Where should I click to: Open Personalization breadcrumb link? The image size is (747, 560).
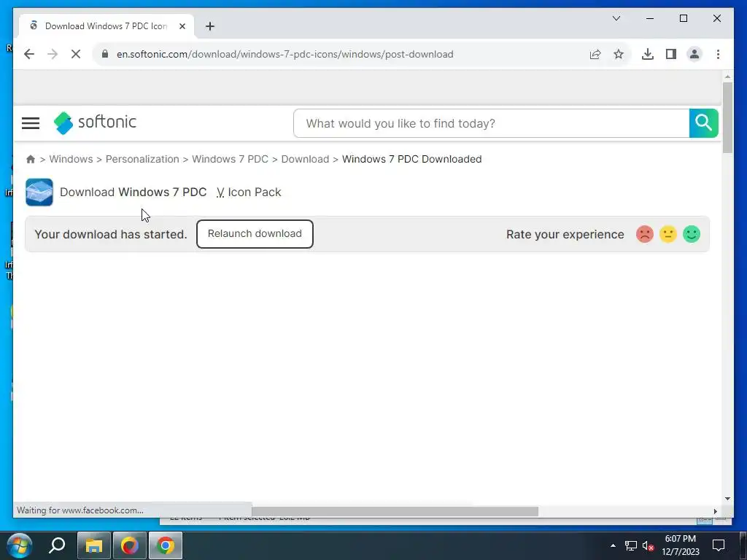(142, 159)
